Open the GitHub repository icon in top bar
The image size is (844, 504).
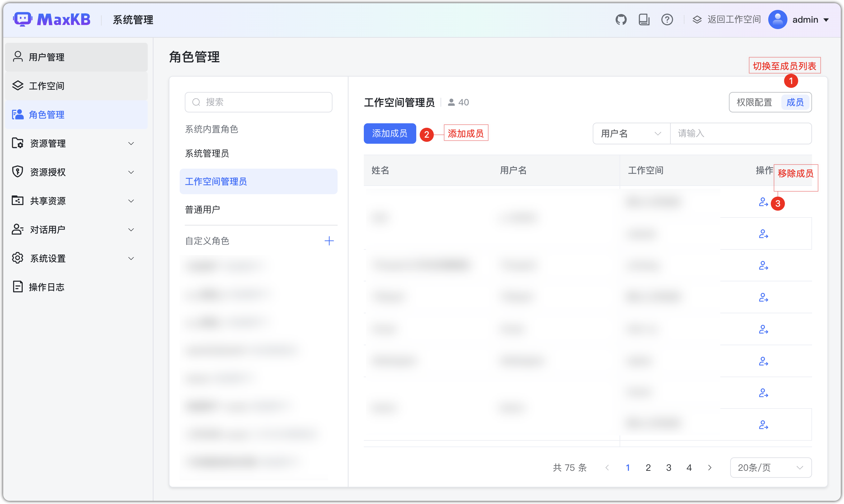click(621, 19)
